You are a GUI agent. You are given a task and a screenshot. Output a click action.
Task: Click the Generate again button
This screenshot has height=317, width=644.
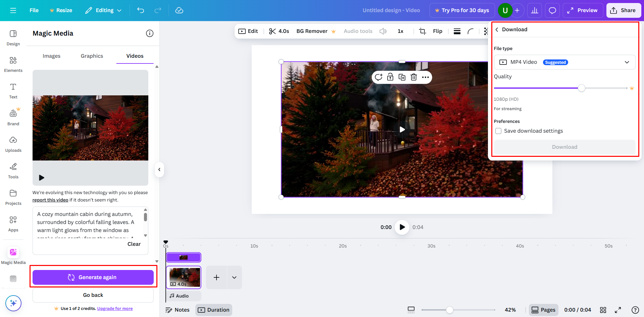(93, 277)
